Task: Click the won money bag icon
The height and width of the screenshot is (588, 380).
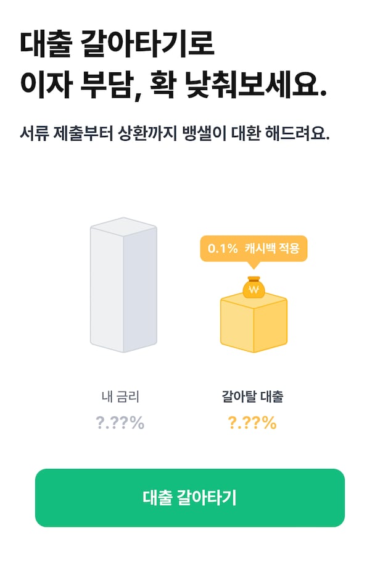Action: (x=254, y=288)
